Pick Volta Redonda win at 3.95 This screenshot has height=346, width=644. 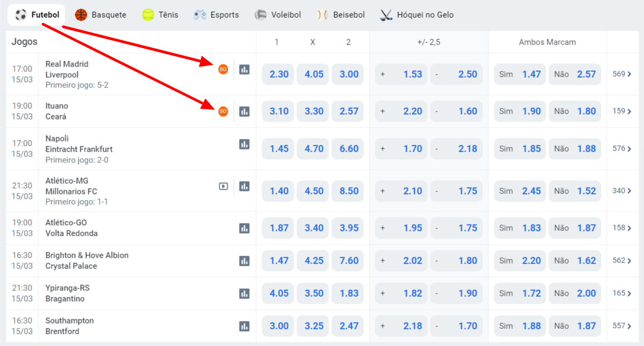click(x=348, y=228)
